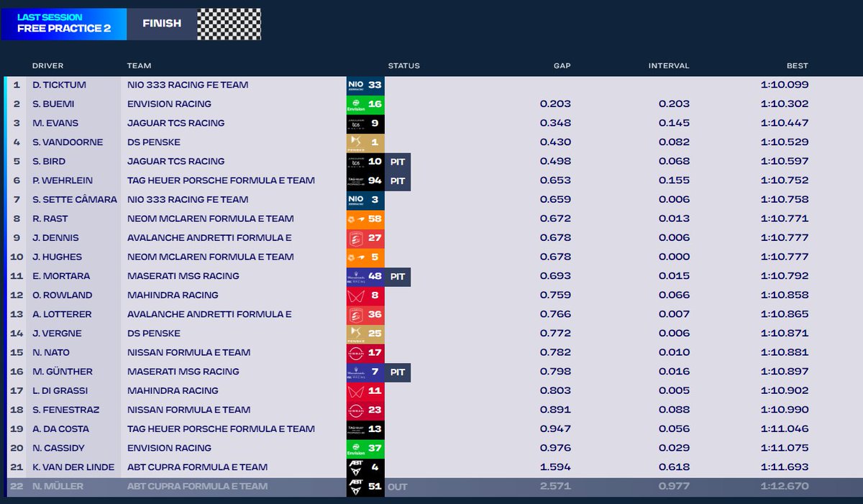Screen dimensions: 863x504
Task: Click the Envision 16 car badge
Action: point(365,104)
